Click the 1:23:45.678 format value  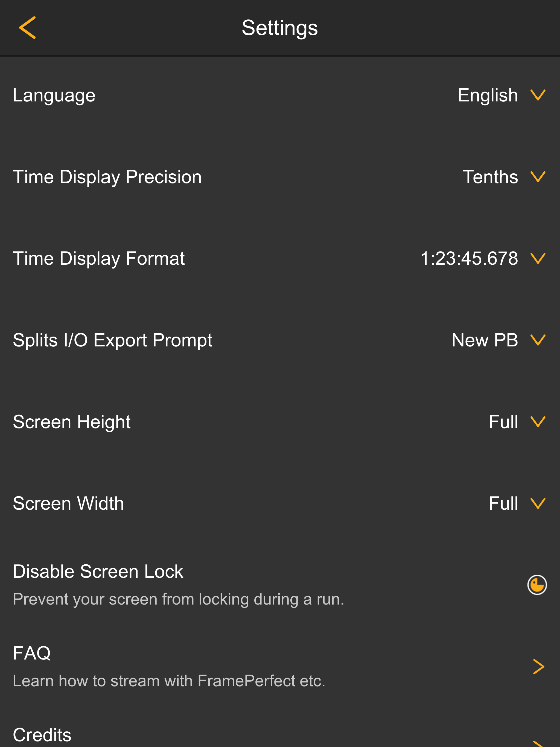tap(469, 258)
